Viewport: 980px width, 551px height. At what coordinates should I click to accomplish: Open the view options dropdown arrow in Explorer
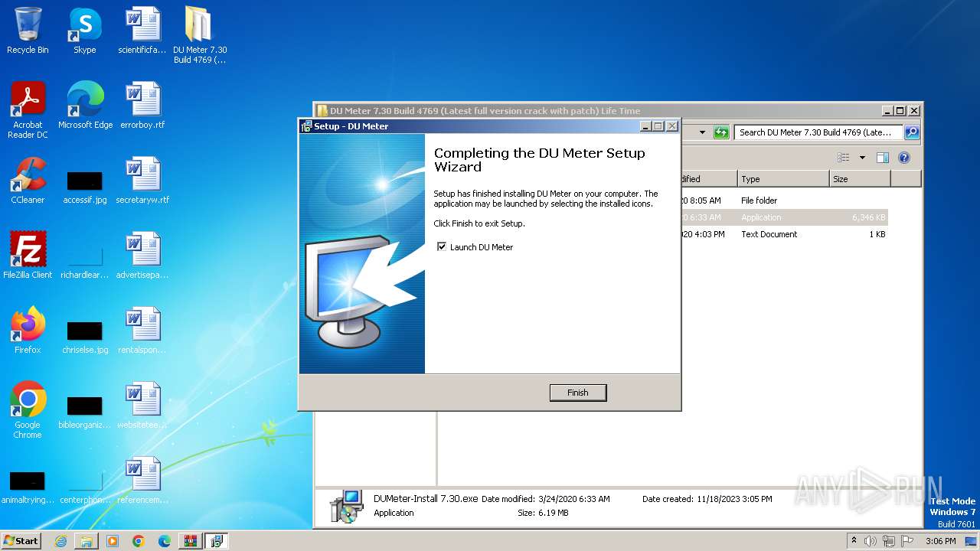[862, 158]
